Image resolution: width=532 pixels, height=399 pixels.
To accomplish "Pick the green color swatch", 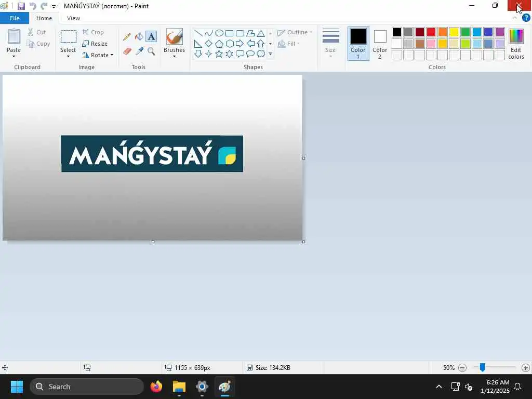I will [x=465, y=32].
